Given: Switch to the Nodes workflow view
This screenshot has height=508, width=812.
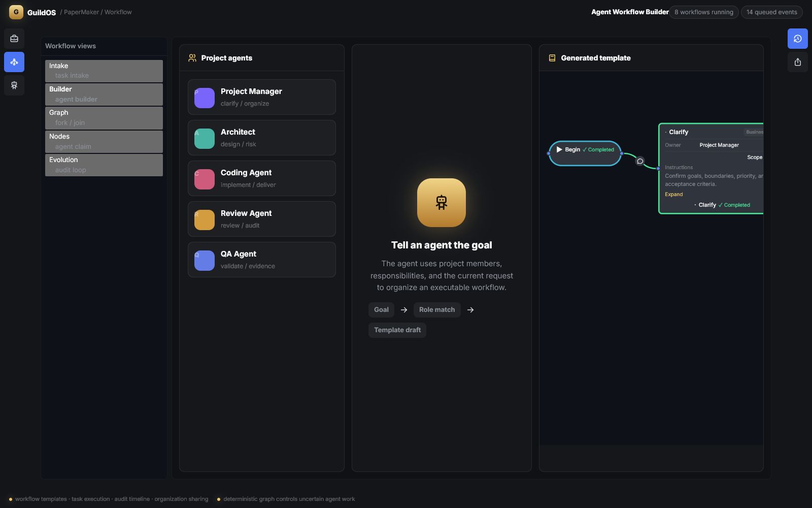Looking at the screenshot, I should pos(104,142).
